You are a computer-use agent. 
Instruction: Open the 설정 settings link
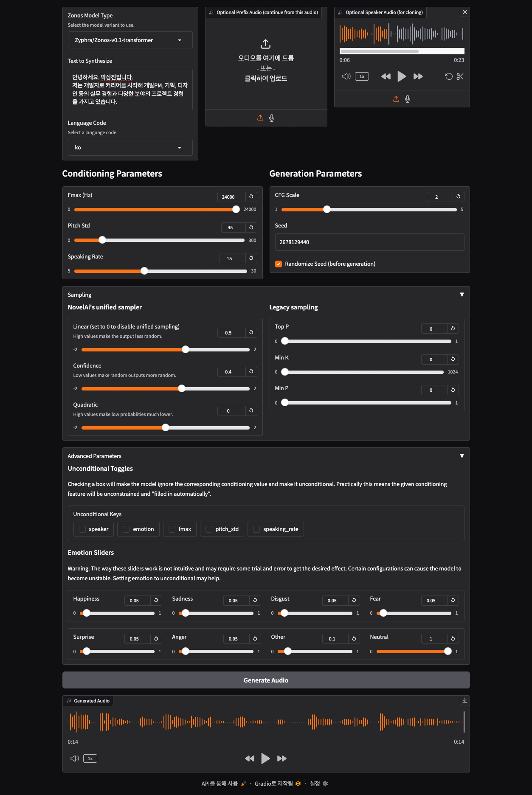(x=319, y=784)
